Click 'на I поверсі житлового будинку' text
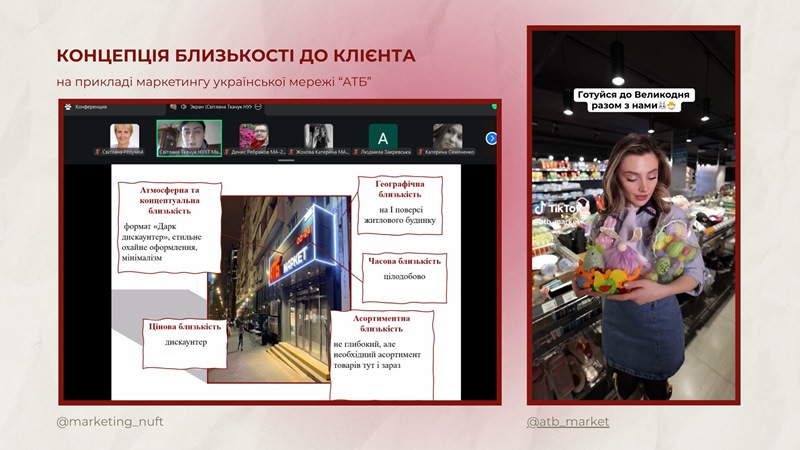 click(x=400, y=215)
